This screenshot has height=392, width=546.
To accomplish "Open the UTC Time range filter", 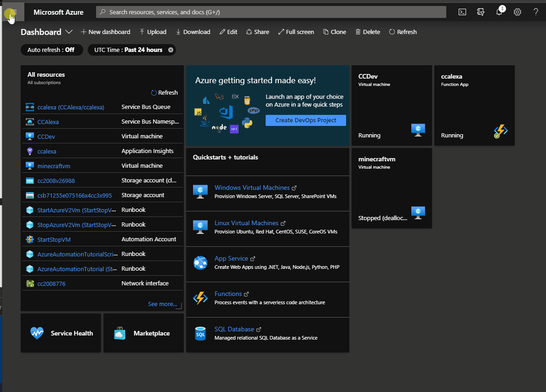I will pos(128,50).
